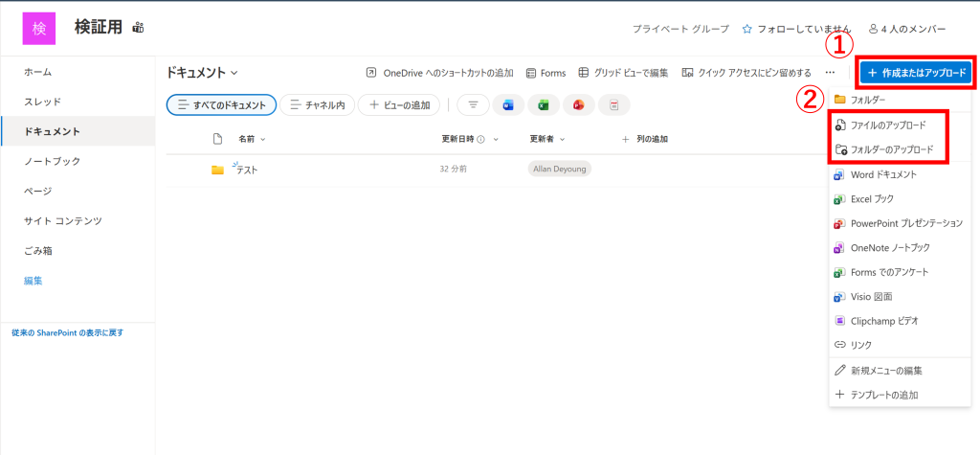This screenshot has width=980, height=455.
Task: Click the テスト folder icon
Action: click(217, 170)
